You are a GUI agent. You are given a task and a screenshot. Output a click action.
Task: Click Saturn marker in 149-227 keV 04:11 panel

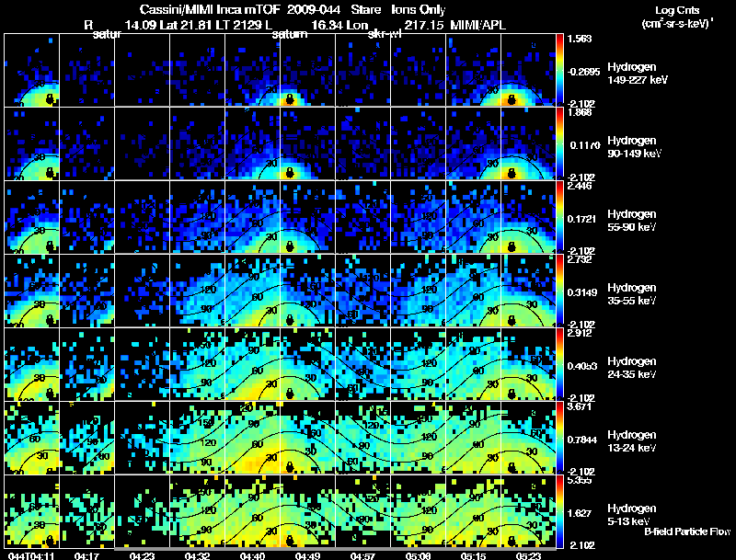coord(51,99)
